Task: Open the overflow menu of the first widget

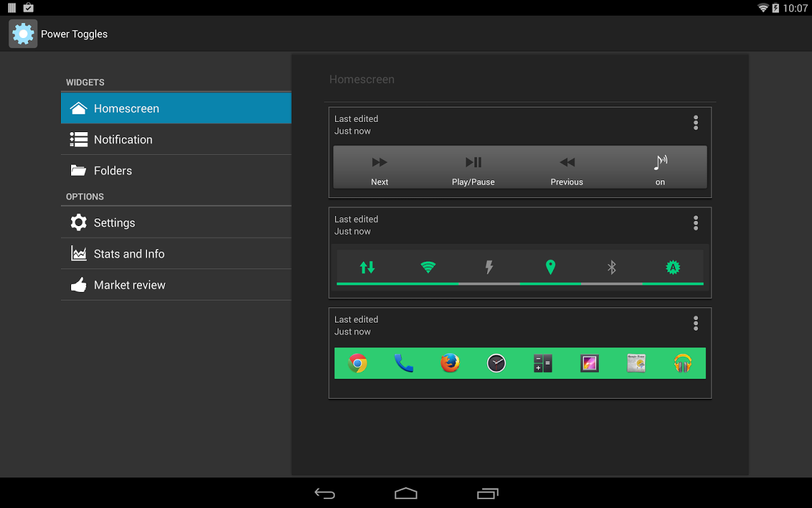Action: pos(695,123)
